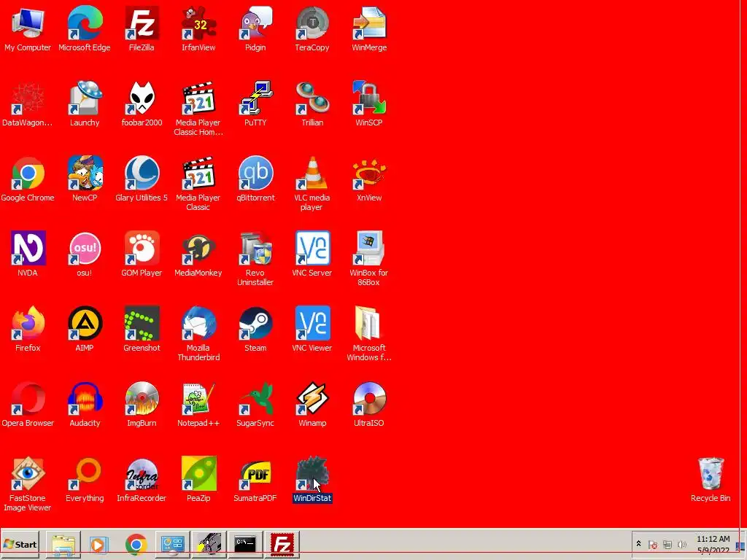Image resolution: width=747 pixels, height=560 pixels.
Task: Select the Trillian desktop icon
Action: pyautogui.click(x=312, y=98)
